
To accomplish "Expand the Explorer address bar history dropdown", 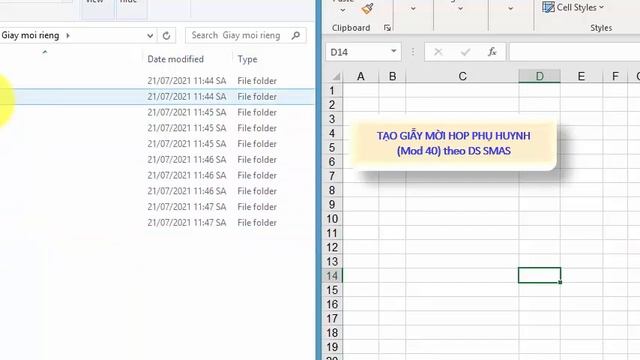I will [150, 36].
